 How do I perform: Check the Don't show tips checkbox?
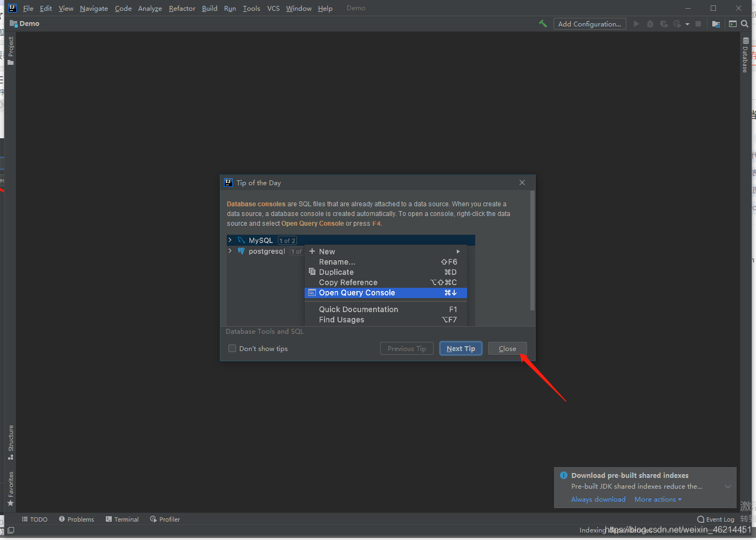click(232, 349)
